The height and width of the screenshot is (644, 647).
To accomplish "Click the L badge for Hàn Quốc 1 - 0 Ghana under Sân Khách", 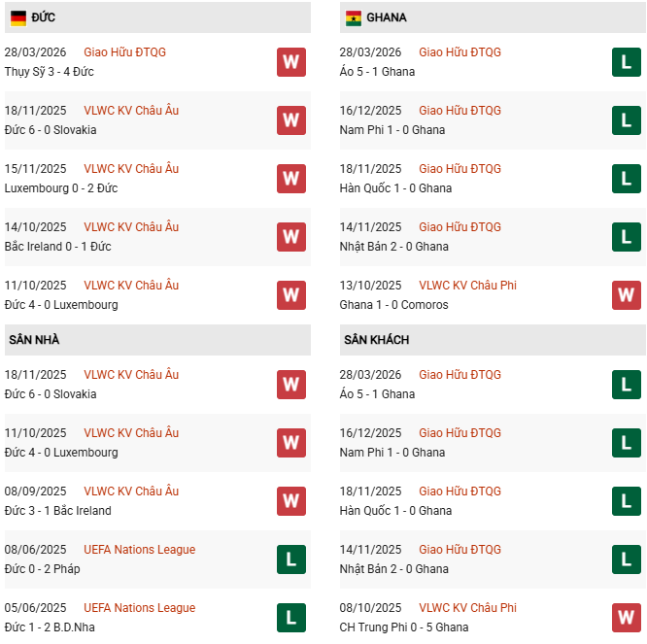I will 627,501.
